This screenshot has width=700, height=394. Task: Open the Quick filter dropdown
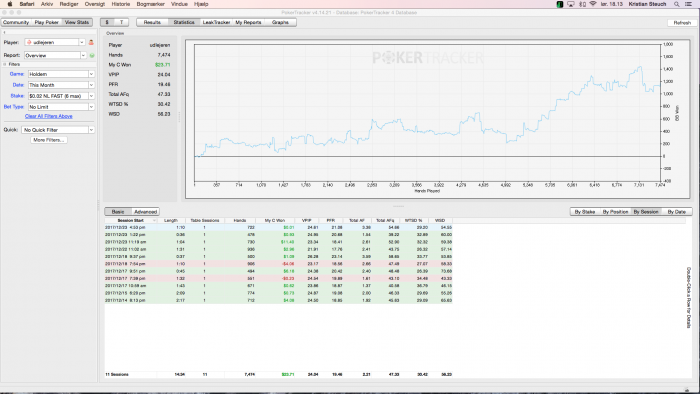point(58,130)
